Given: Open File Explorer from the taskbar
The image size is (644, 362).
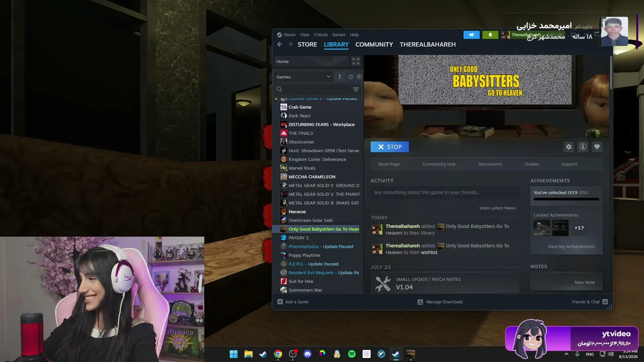Looking at the screenshot, I should pyautogui.click(x=248, y=354).
